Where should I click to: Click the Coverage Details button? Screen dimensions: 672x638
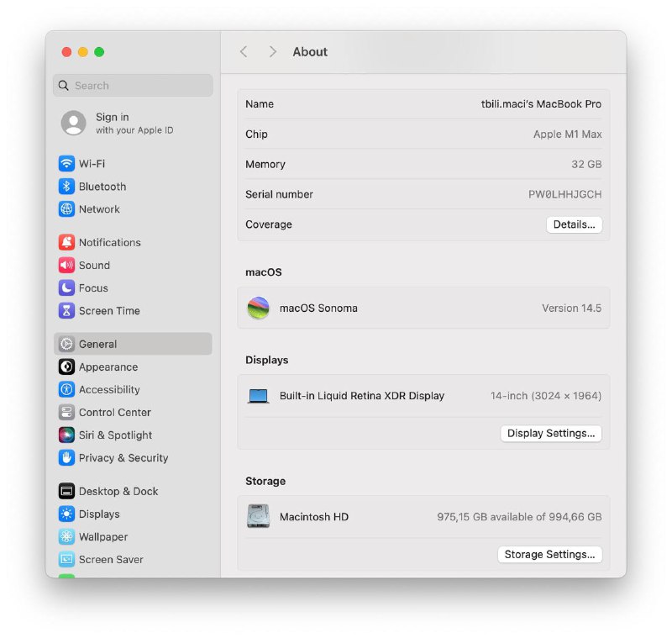574,224
